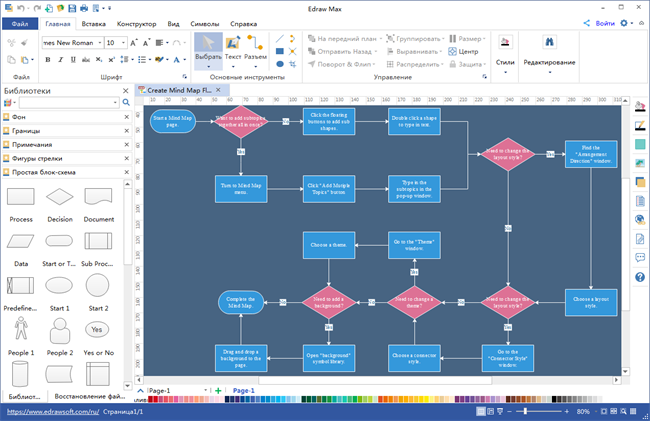This screenshot has height=421, width=650.
Task: Open the comments panel icon in right sidebar
Action: click(x=640, y=257)
